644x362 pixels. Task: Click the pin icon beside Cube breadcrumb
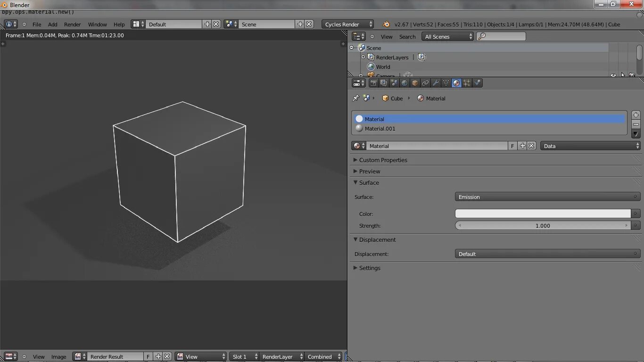click(356, 98)
